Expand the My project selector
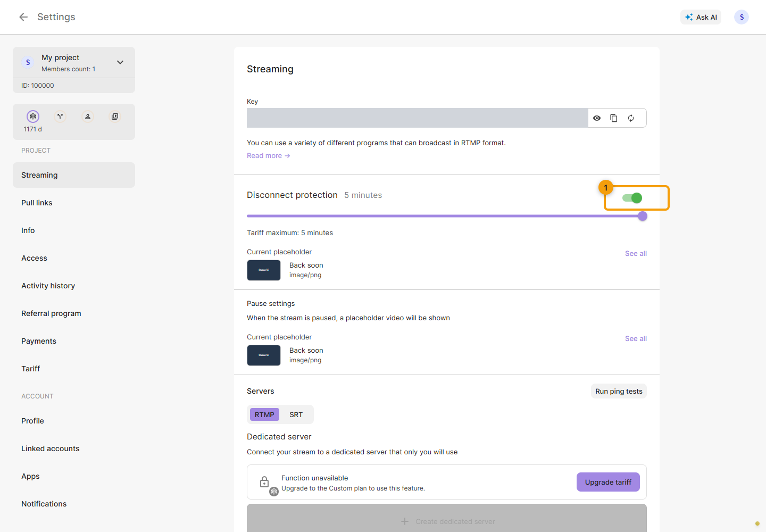The image size is (766, 532). [74, 62]
